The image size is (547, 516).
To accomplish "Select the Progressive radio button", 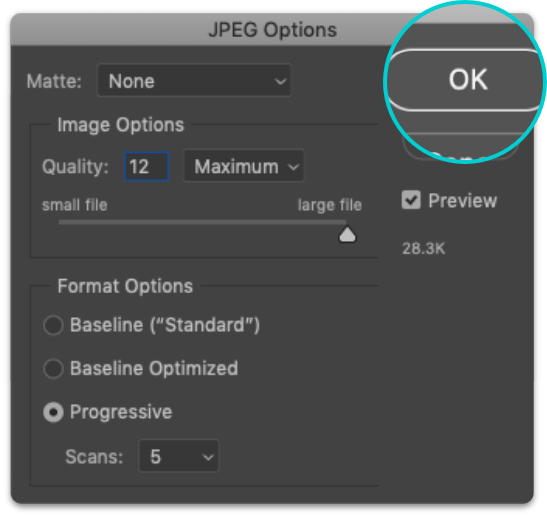I will pos(53,412).
